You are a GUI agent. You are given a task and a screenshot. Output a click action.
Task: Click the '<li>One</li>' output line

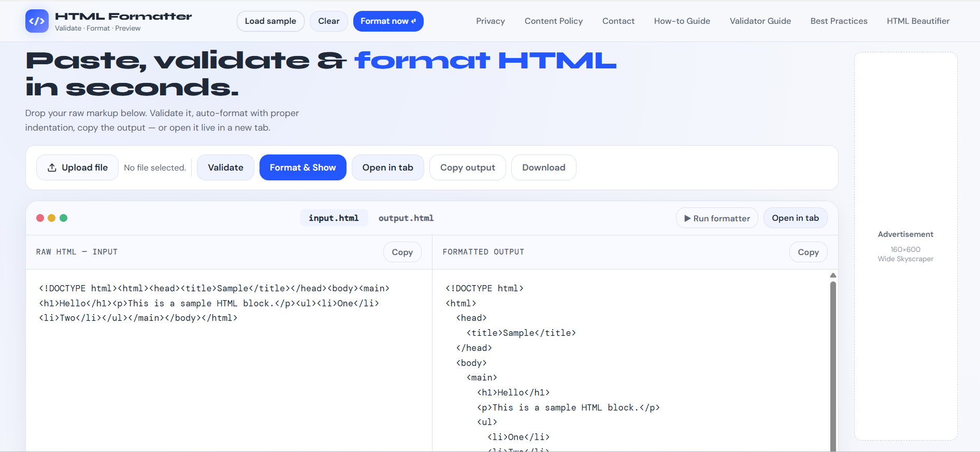coord(518,437)
